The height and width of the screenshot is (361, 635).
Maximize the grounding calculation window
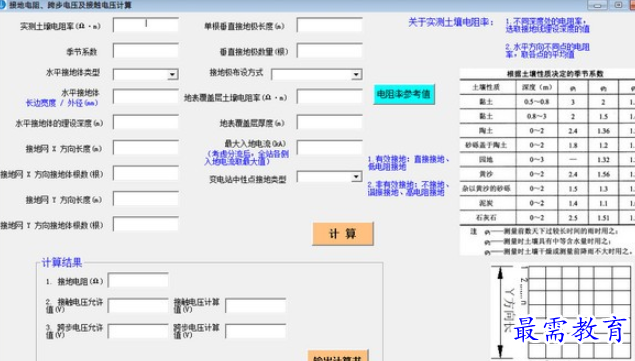[x=618, y=5]
